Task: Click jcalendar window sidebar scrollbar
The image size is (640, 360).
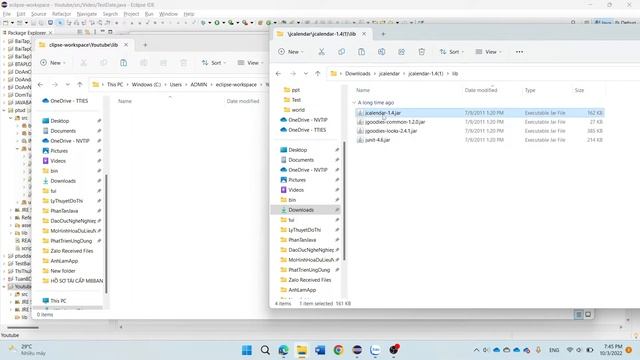Action: pos(344,201)
